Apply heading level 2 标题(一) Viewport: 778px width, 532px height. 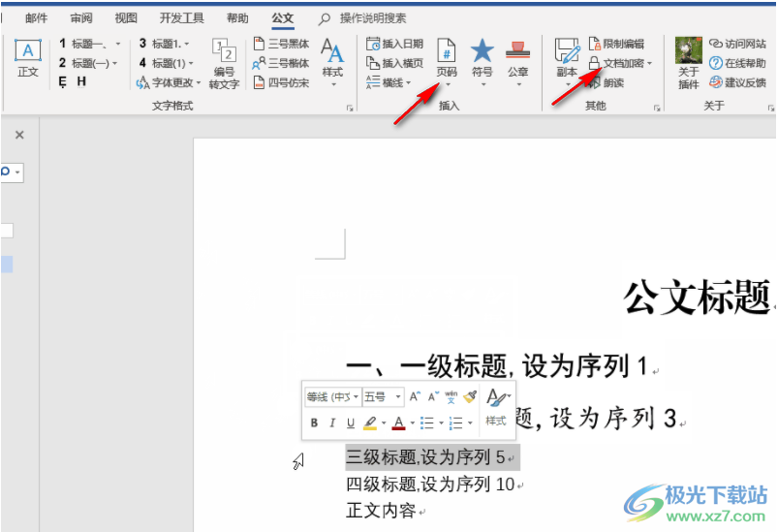point(88,63)
